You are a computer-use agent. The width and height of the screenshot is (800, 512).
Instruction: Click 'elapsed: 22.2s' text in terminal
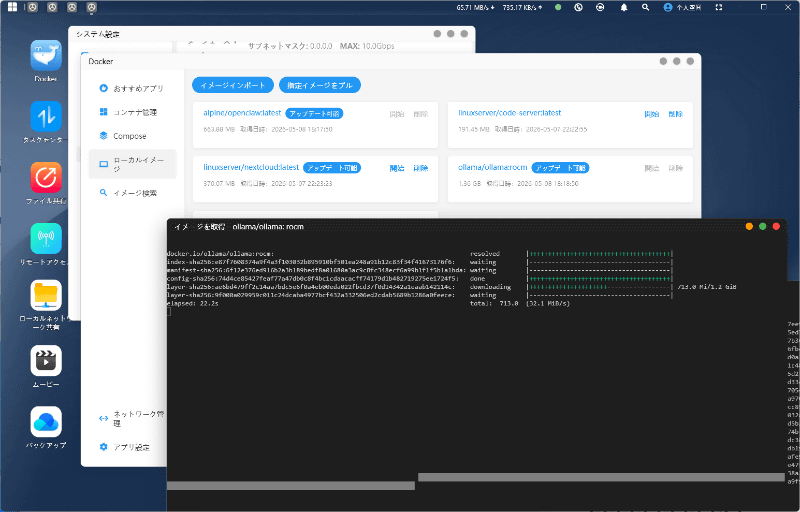click(x=193, y=303)
